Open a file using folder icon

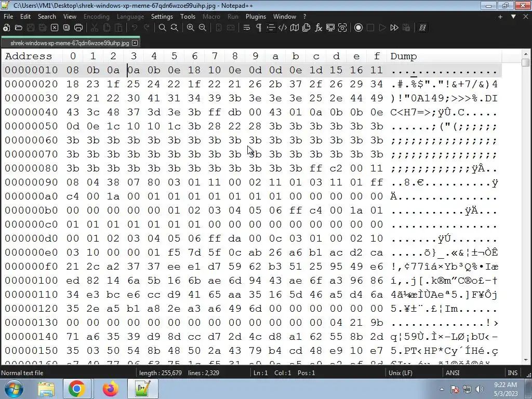pos(19,28)
